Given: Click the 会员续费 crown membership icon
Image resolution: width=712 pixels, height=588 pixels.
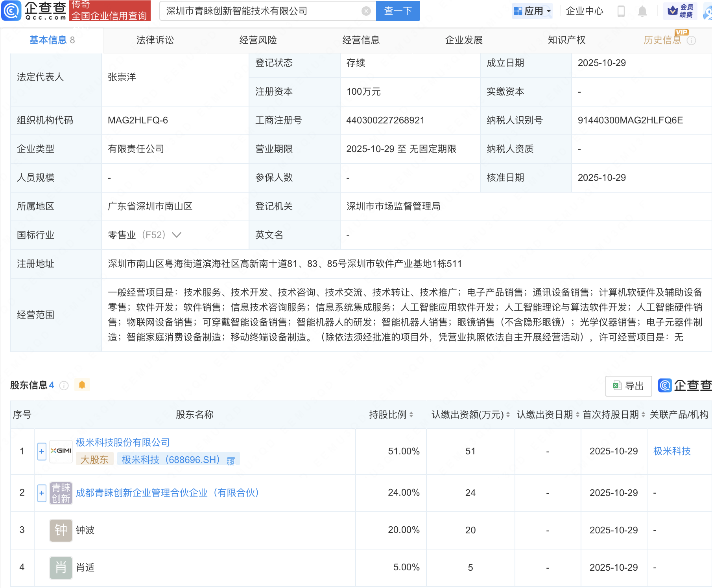Looking at the screenshot, I should click(x=680, y=11).
